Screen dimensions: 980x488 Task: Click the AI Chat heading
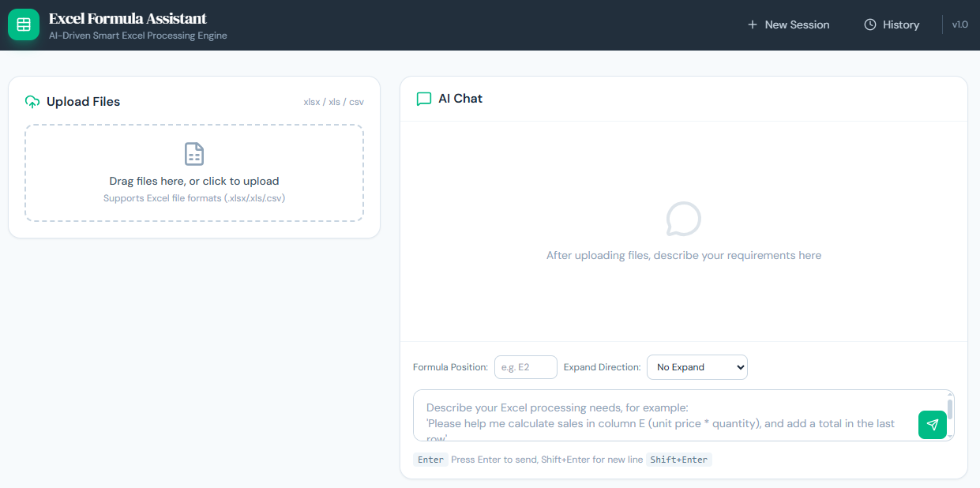coord(460,99)
